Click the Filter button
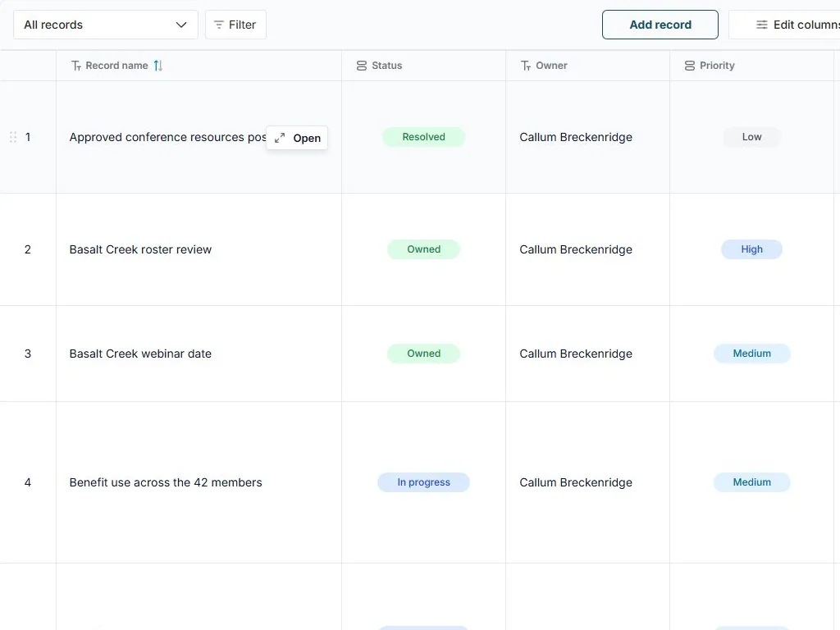Image resolution: width=840 pixels, height=630 pixels. point(235,25)
